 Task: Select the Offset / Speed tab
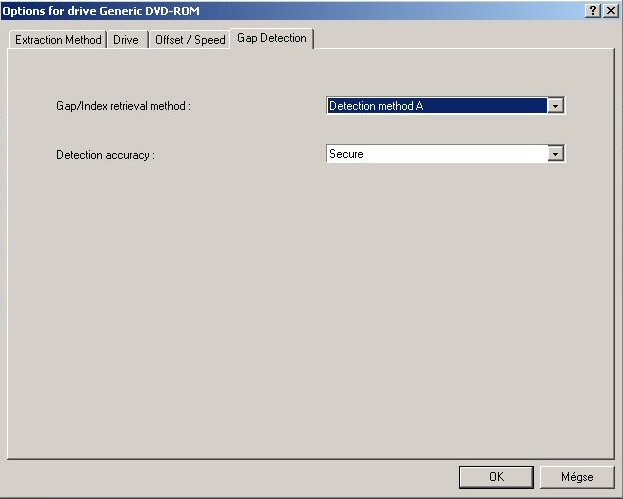point(190,40)
